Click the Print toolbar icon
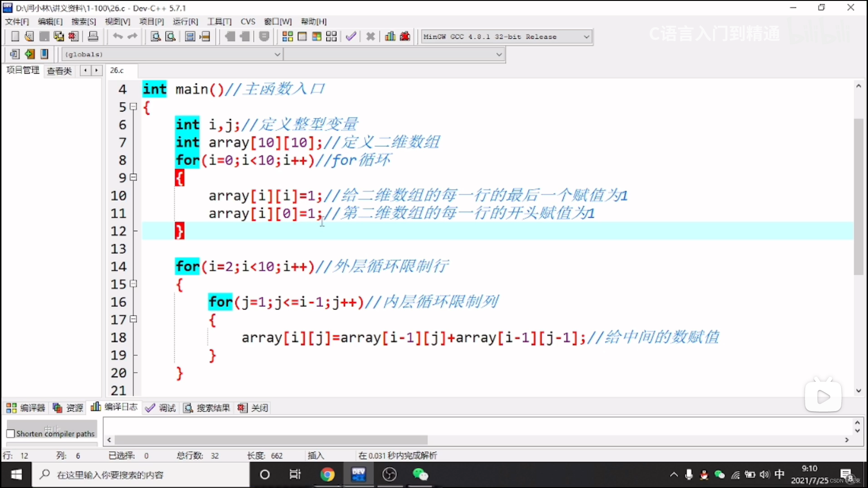This screenshot has height=488, width=868. pyautogui.click(x=93, y=36)
